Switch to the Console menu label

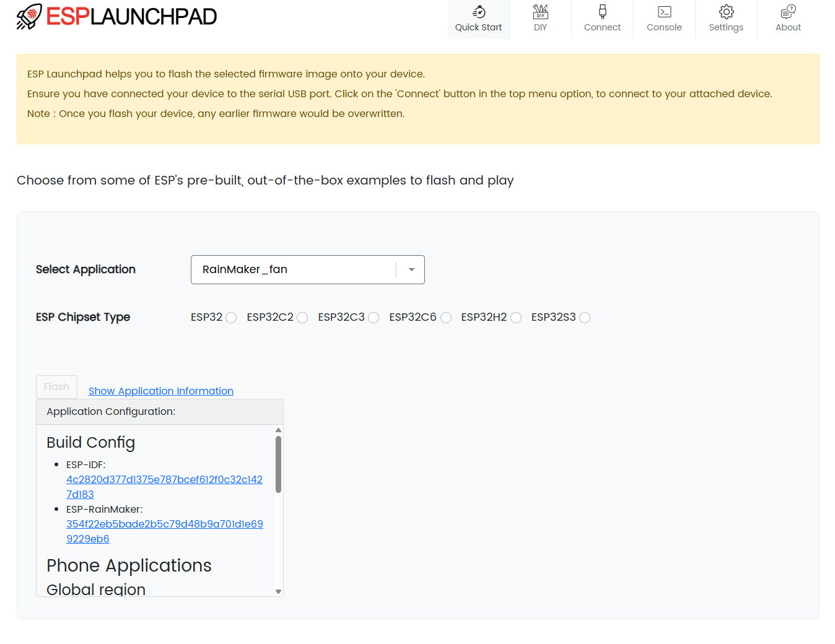pos(664,27)
